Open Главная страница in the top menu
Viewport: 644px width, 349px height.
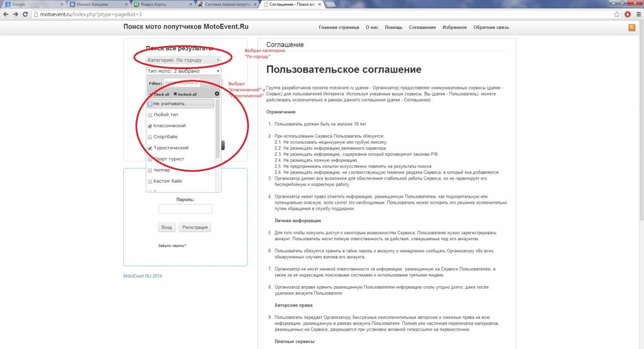(x=339, y=28)
